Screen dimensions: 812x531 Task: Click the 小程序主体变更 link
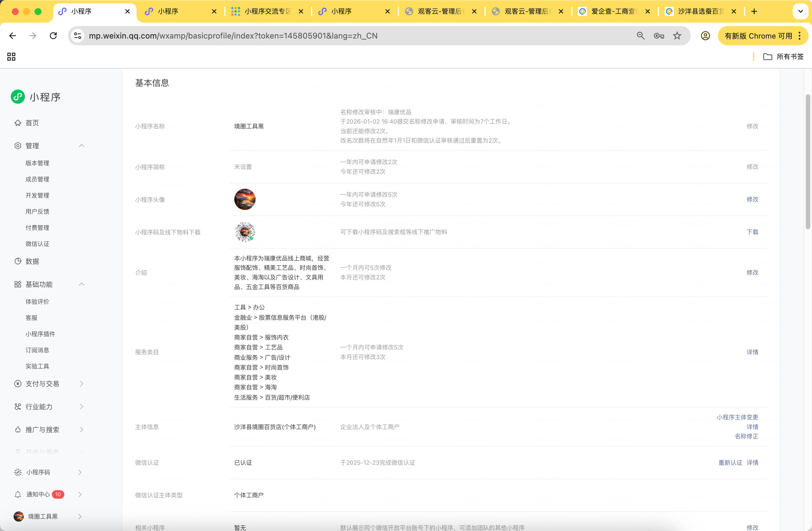pyautogui.click(x=737, y=417)
